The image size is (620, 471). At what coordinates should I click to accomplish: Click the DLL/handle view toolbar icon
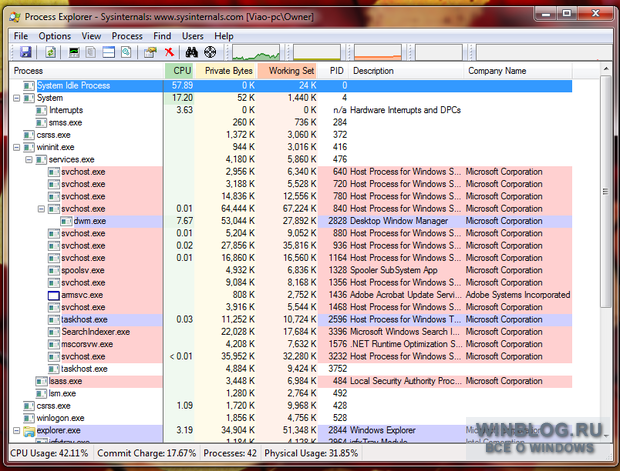126,52
